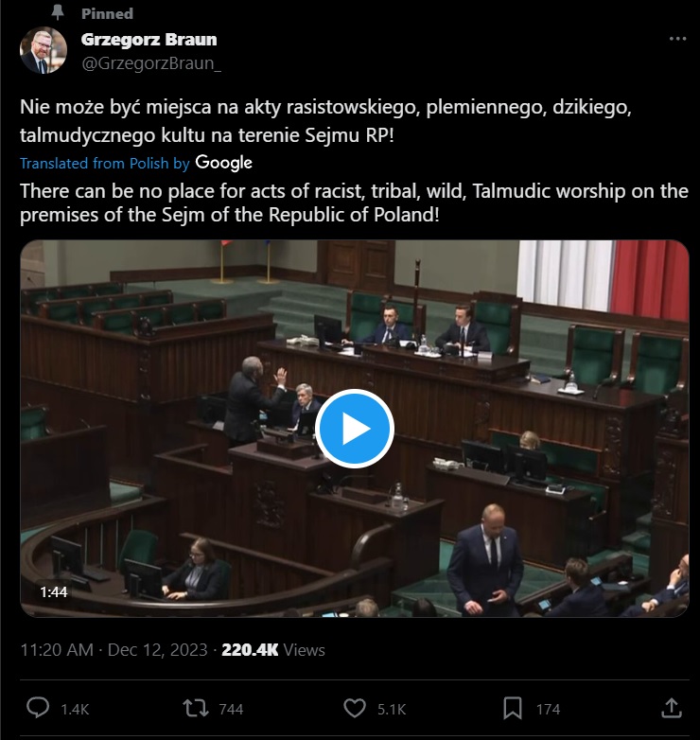This screenshot has width=700, height=740.
Task: Click Translated from Polish by link
Action: click(105, 164)
